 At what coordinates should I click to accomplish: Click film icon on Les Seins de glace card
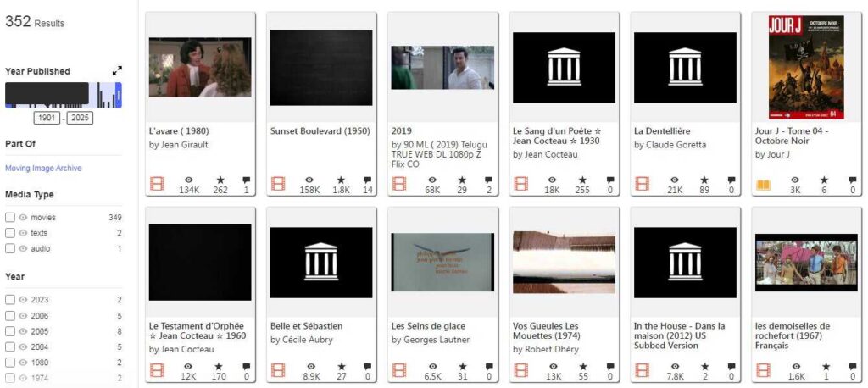pos(399,370)
